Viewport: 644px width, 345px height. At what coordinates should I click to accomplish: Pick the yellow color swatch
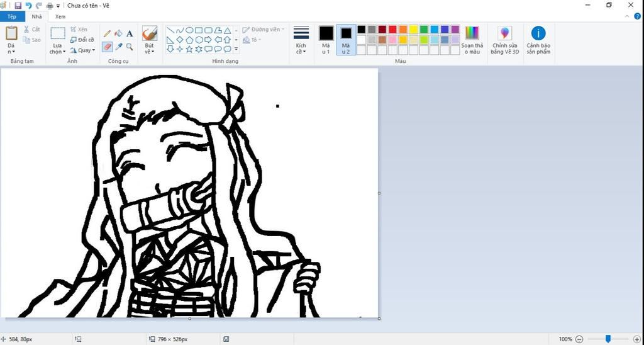click(x=414, y=29)
